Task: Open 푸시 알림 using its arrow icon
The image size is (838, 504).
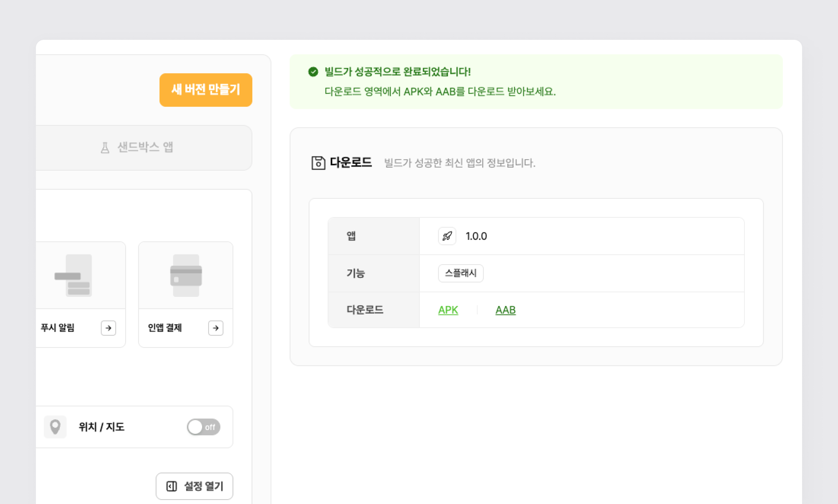Action: click(108, 328)
